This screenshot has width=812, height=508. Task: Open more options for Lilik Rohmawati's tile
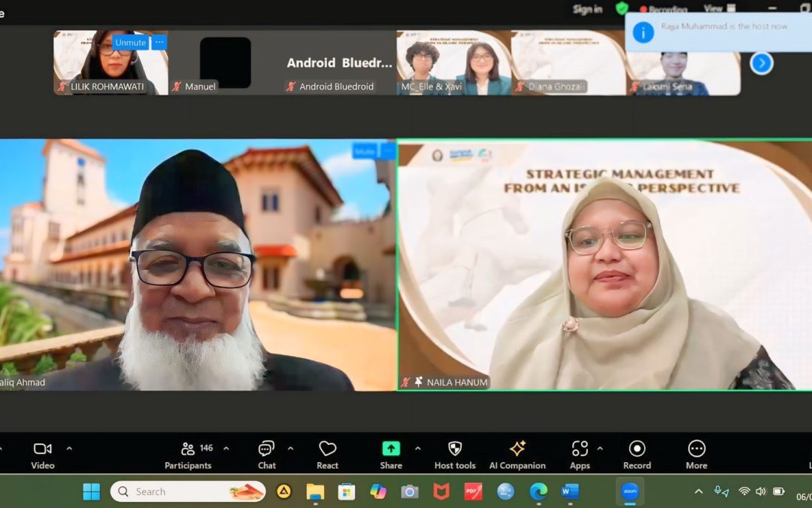coord(159,42)
